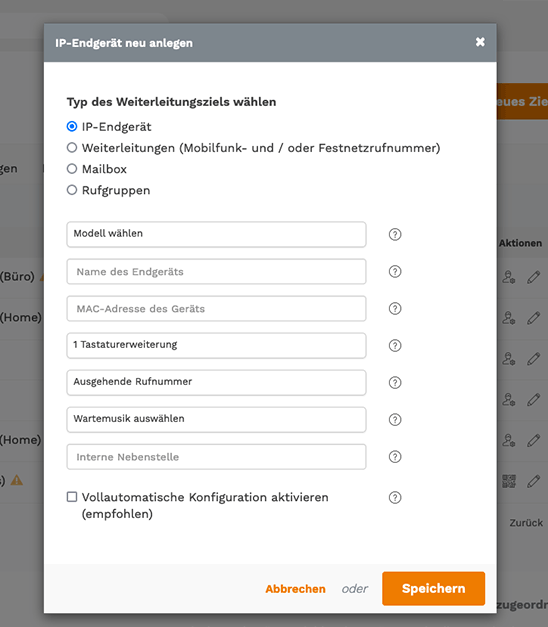Open the Wartemusik auswählen dropdown
548x627 pixels.
point(216,419)
